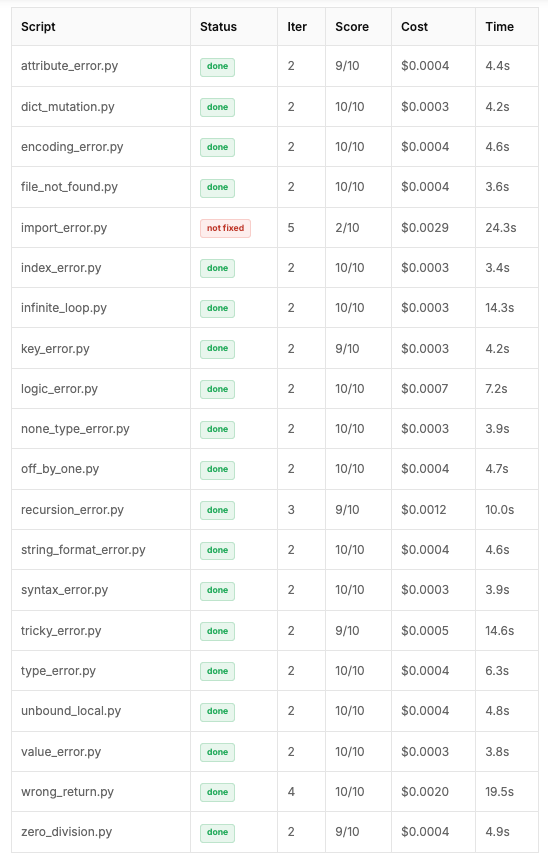Click the Time column header
This screenshot has height=858, width=548.
(x=499, y=27)
